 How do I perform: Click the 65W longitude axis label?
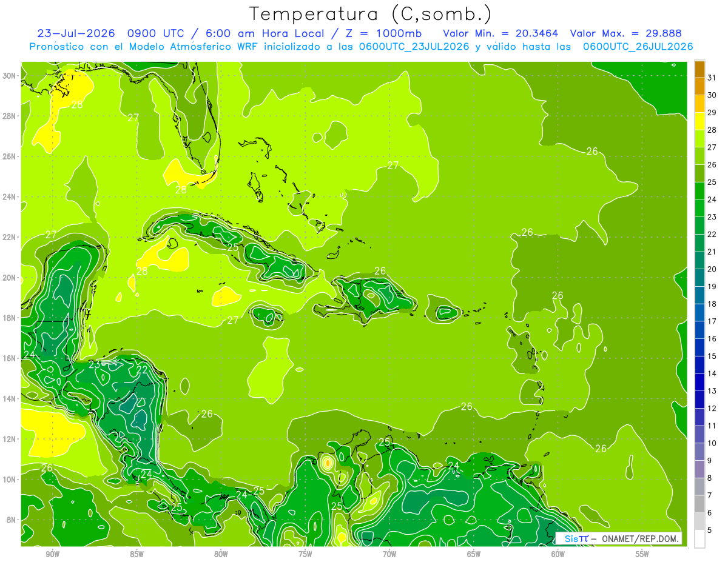(474, 554)
